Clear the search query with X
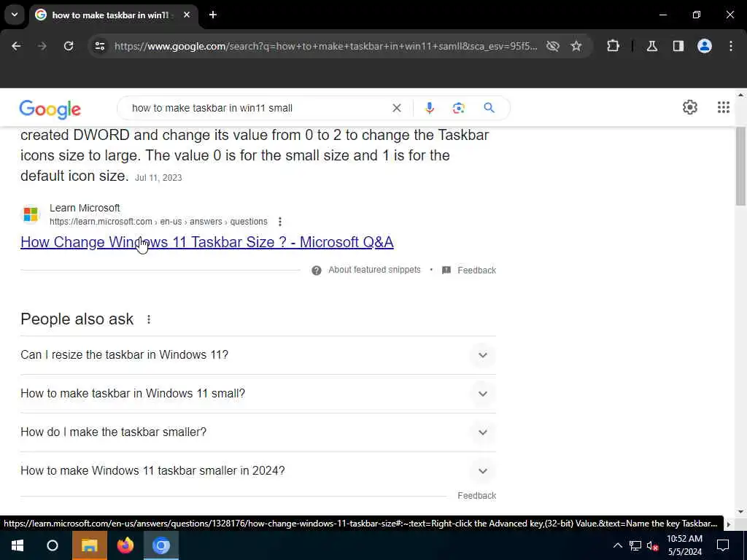 tap(396, 108)
